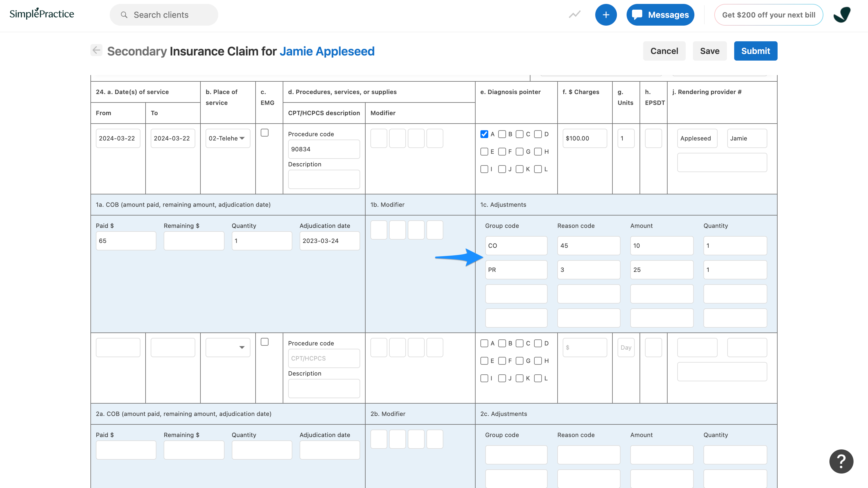This screenshot has width=868, height=488.
Task: Toggle EMG checkbox in second service line
Action: point(265,342)
